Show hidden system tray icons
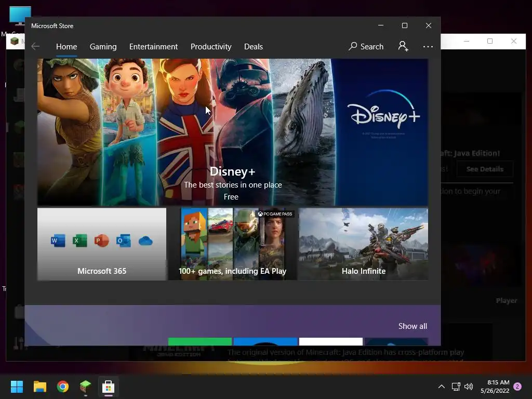The width and height of the screenshot is (532, 399). point(442,387)
